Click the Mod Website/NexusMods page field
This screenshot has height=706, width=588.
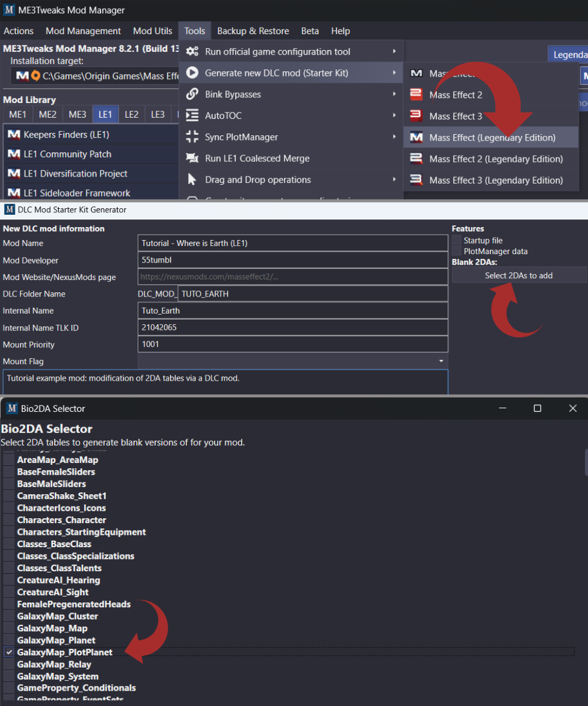(x=293, y=277)
